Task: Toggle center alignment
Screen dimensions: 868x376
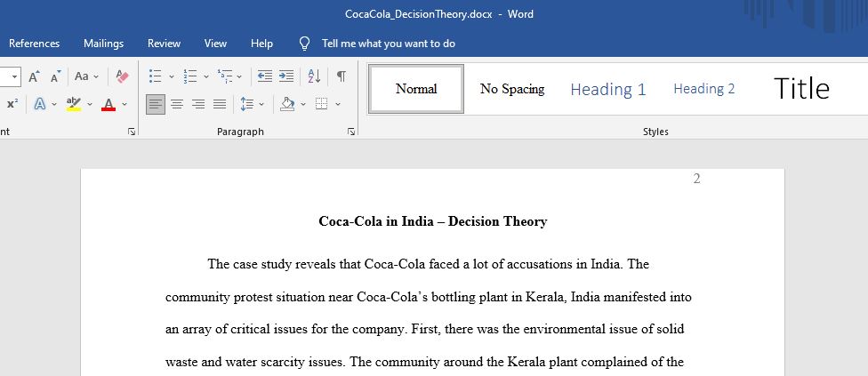Action: coord(177,104)
